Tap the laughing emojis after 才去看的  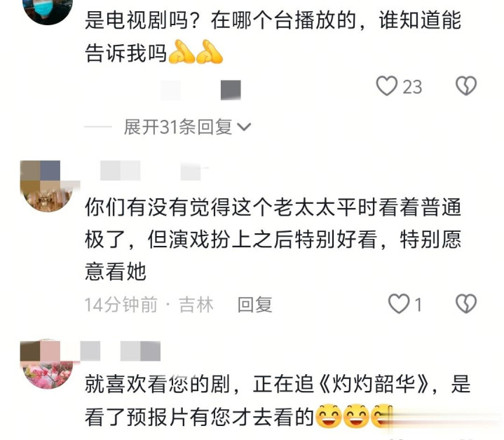click(353, 416)
